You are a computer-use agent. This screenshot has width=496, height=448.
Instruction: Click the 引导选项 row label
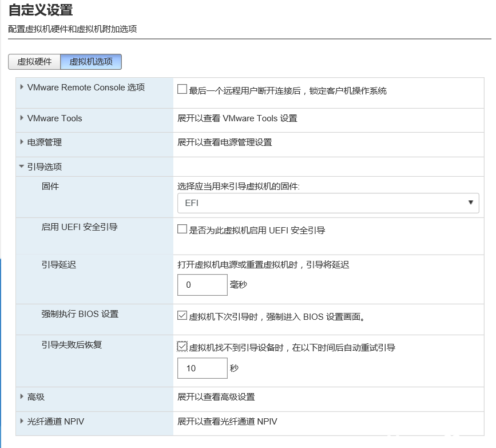tap(45, 167)
